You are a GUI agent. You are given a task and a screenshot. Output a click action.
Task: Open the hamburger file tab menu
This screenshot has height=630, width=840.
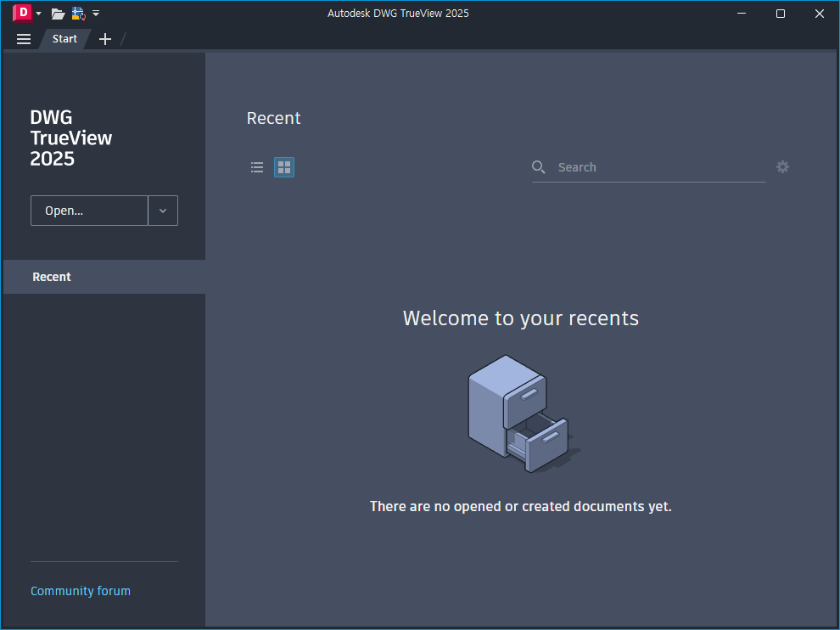click(24, 39)
